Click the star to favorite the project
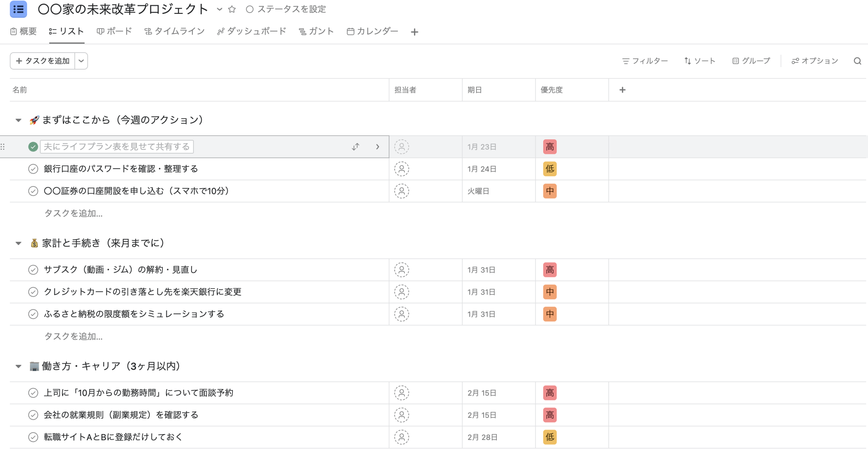 pyautogui.click(x=232, y=9)
